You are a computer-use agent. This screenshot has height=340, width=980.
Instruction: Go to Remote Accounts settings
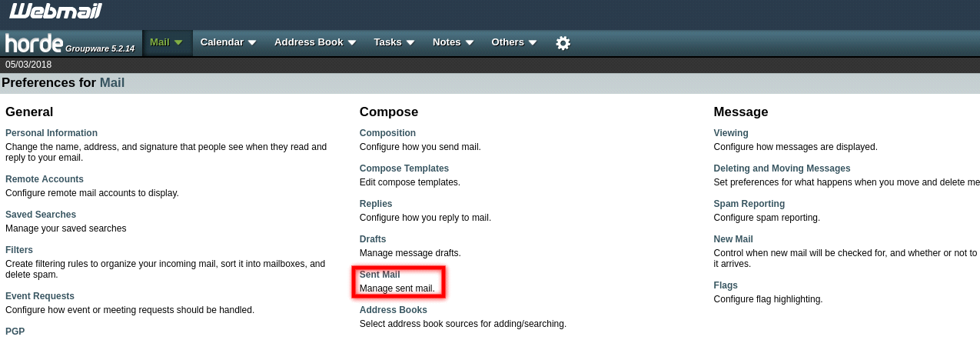pos(45,179)
